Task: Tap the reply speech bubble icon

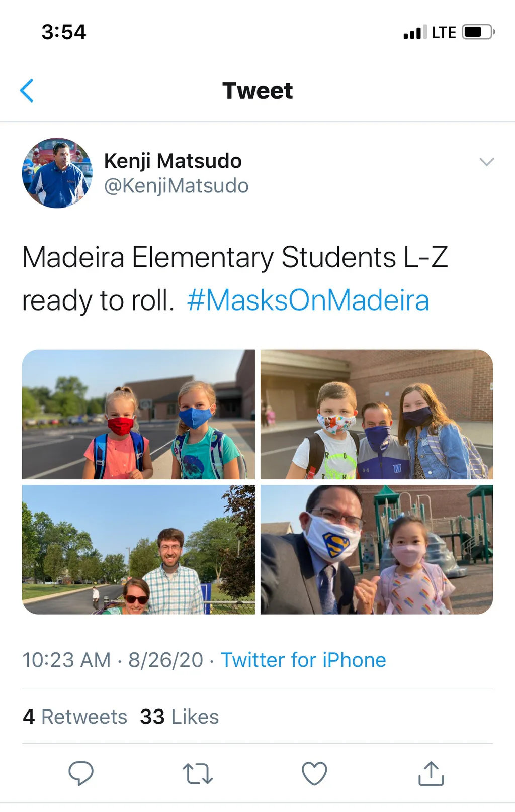Action: click(81, 773)
